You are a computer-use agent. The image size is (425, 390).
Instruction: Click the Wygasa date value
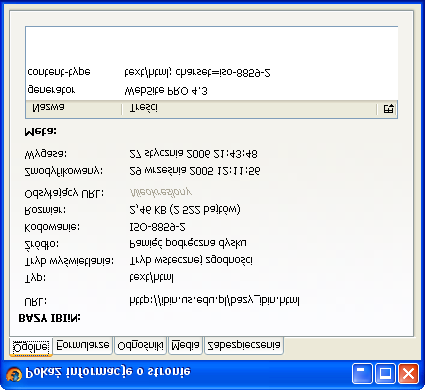193,154
